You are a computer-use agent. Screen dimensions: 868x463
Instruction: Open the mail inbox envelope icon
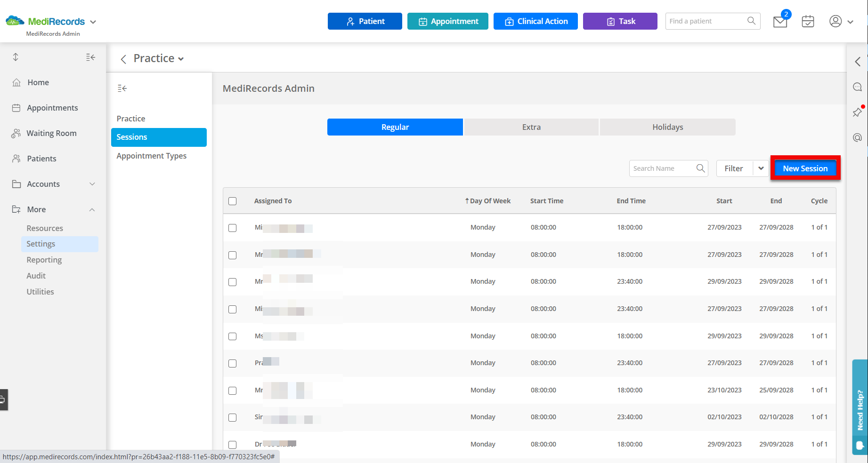coord(780,22)
